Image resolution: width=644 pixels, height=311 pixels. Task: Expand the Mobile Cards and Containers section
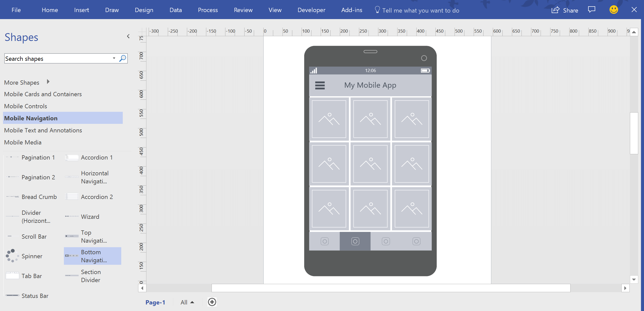[43, 94]
